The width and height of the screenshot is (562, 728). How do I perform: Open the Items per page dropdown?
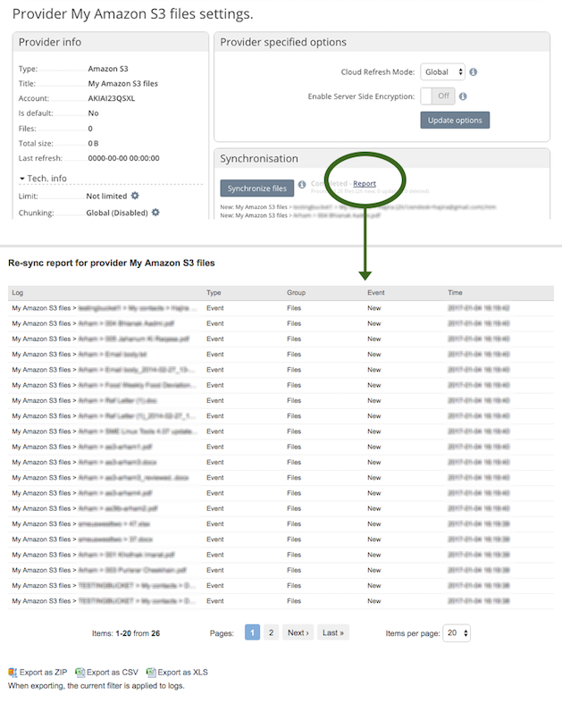(457, 632)
